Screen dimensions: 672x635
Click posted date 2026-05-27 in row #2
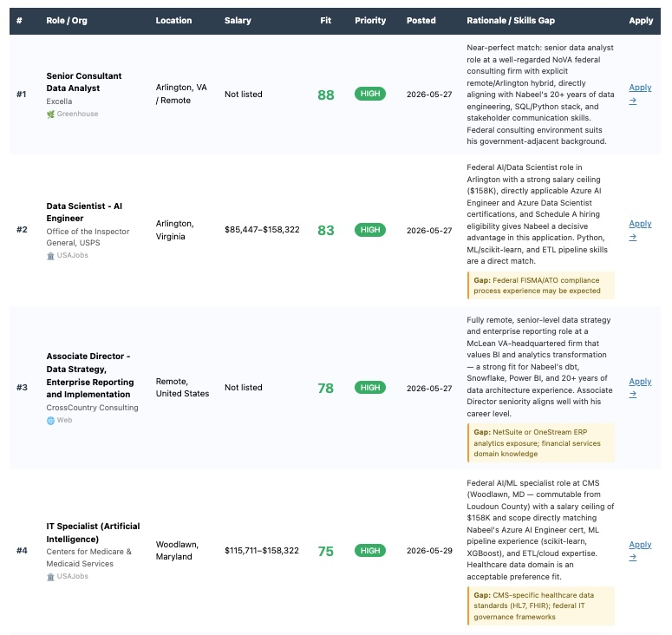(429, 231)
